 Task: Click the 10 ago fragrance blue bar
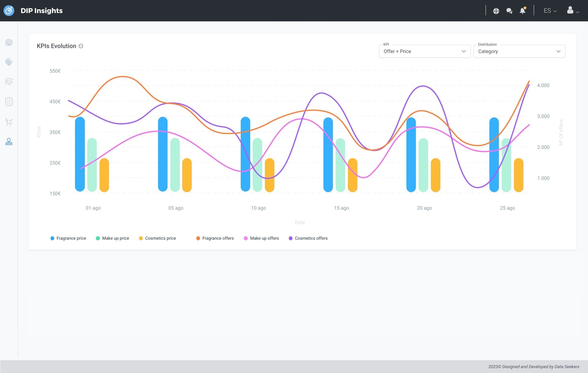[245, 154]
